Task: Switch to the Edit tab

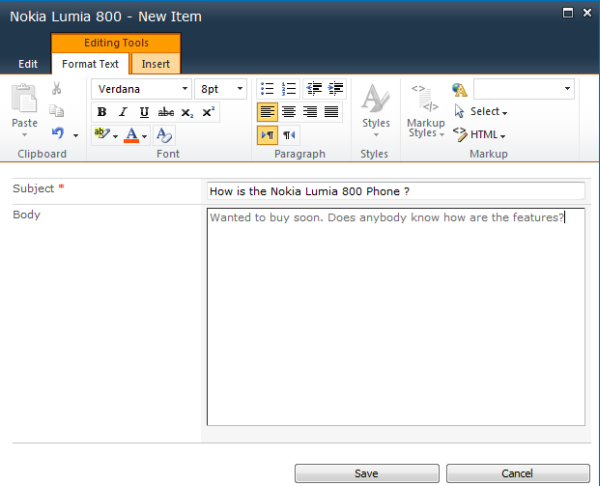Action: pos(28,64)
